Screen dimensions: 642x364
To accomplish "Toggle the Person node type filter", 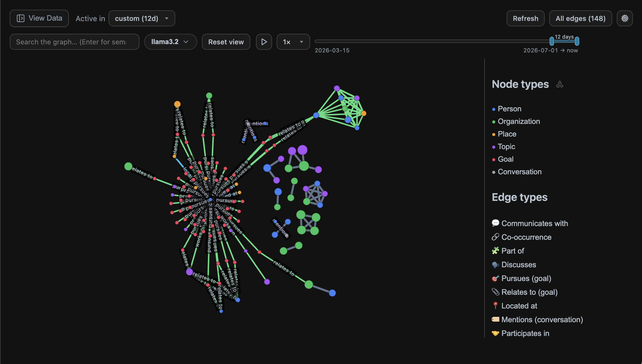I will point(507,109).
